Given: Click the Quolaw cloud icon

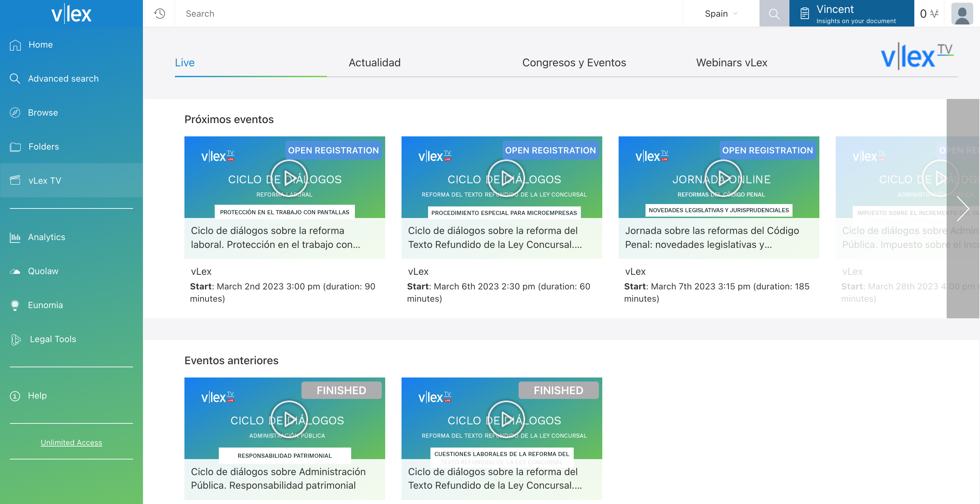Looking at the screenshot, I should (15, 271).
